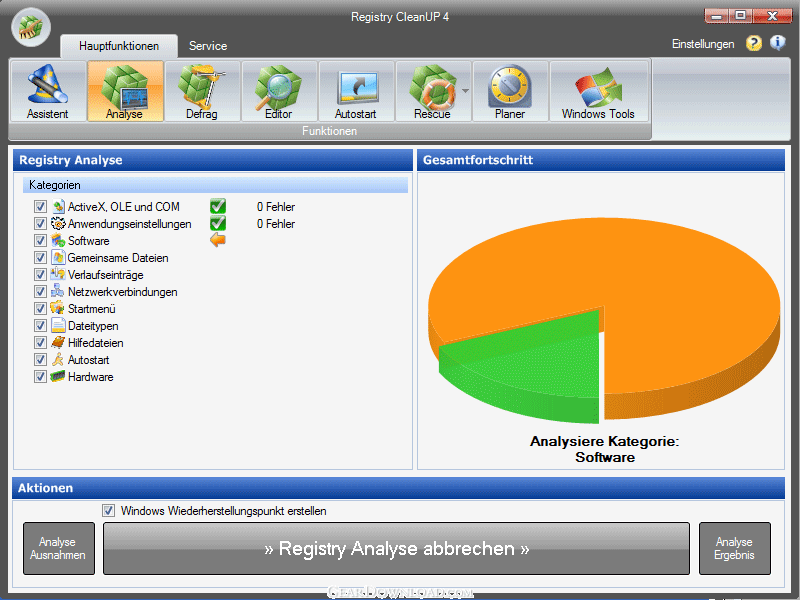Click the 'Analysiere Kategorie: Software' status text

[x=605, y=449]
